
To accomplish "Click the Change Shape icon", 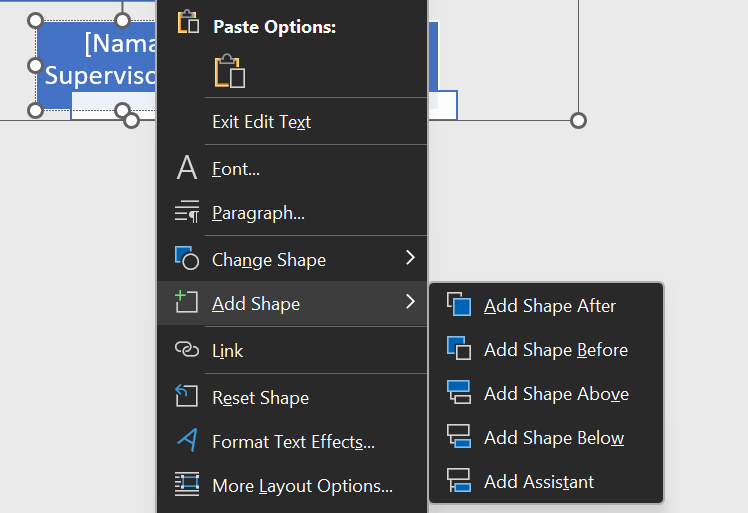I will pos(187,259).
